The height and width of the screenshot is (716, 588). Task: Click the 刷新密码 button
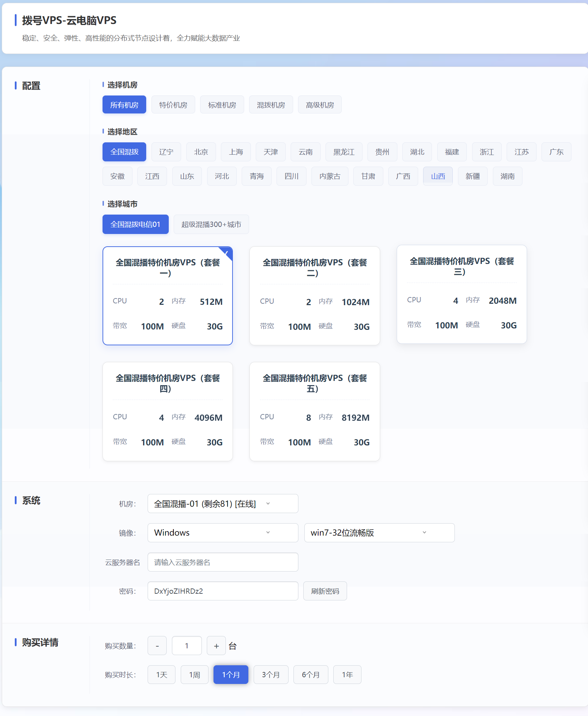[x=325, y=591]
